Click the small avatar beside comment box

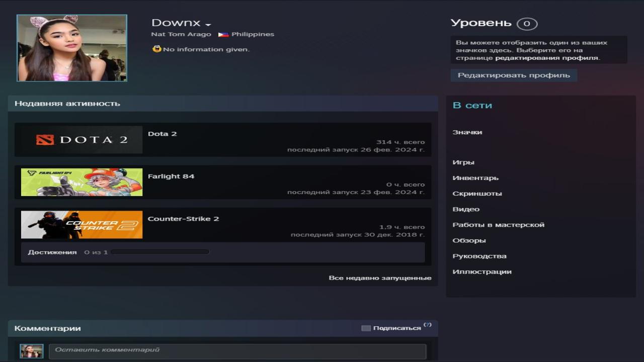(x=32, y=351)
